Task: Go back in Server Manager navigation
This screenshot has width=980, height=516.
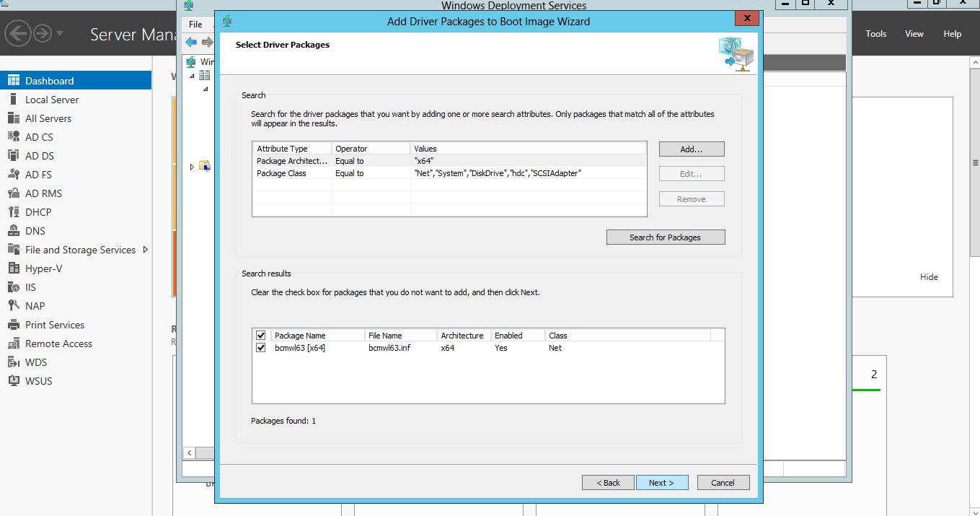Action: [17, 33]
